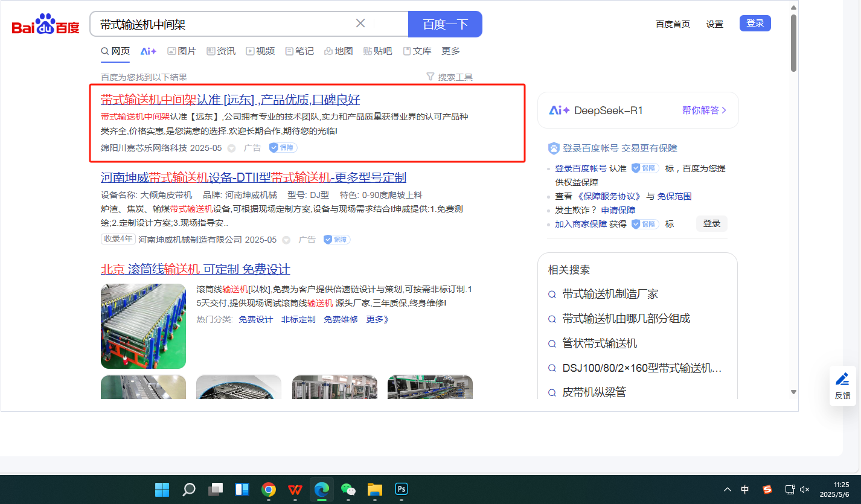Expand 搜索工具 filter options
861x504 pixels.
pyautogui.click(x=449, y=77)
